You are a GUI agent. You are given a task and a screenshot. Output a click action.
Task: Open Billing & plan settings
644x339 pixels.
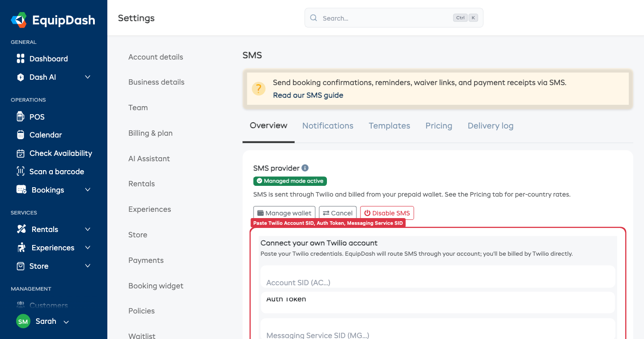[x=150, y=133]
